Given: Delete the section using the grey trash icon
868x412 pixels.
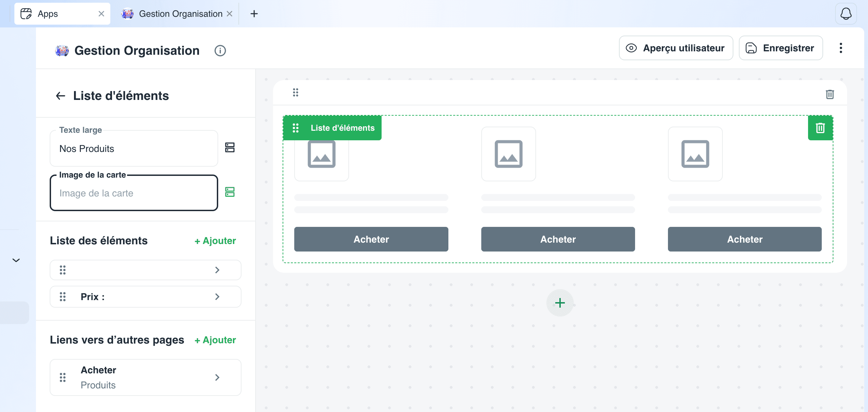Looking at the screenshot, I should pos(830,94).
